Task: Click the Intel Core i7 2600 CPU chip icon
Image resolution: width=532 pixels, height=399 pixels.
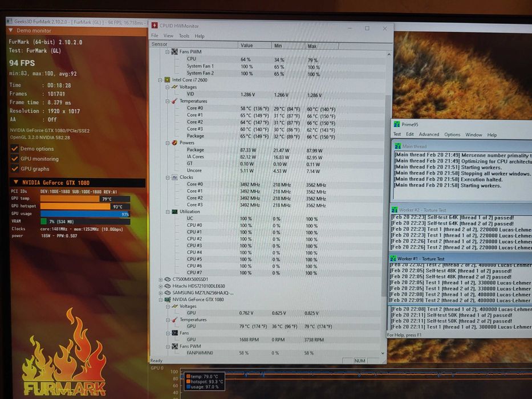Action: (x=167, y=80)
